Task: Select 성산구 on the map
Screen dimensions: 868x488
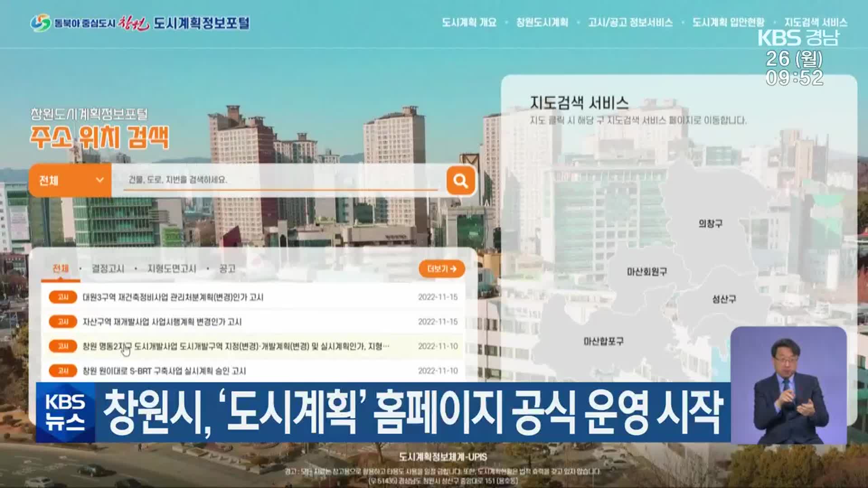Action: coord(724,299)
